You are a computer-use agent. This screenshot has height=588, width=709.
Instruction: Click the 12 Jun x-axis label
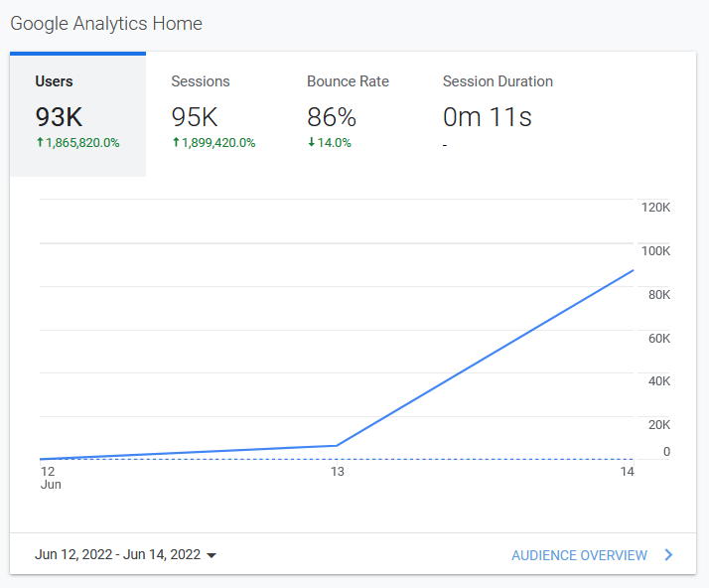[x=51, y=478]
